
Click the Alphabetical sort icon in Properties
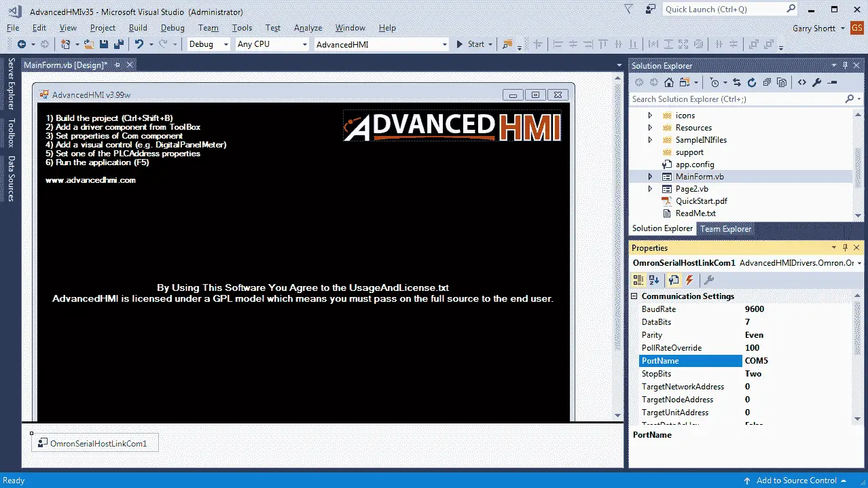click(653, 280)
